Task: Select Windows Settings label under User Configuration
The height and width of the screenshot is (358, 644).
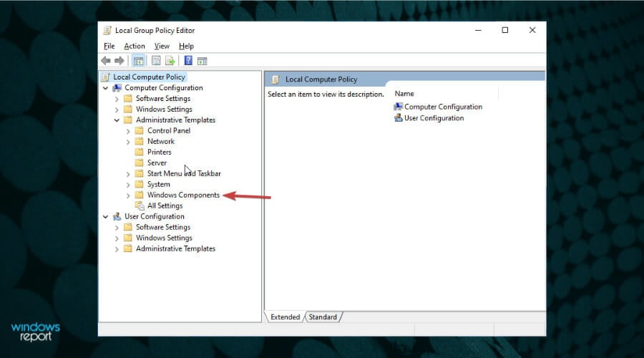Action: (164, 238)
